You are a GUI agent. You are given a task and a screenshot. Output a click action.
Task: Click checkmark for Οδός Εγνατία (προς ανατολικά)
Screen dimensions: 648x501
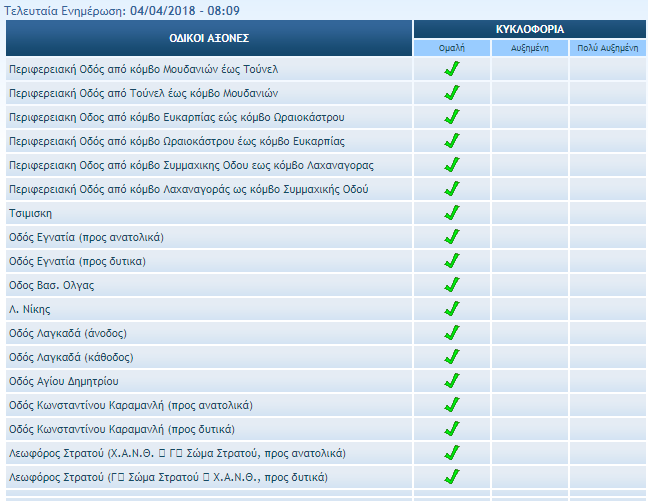pyautogui.click(x=451, y=237)
